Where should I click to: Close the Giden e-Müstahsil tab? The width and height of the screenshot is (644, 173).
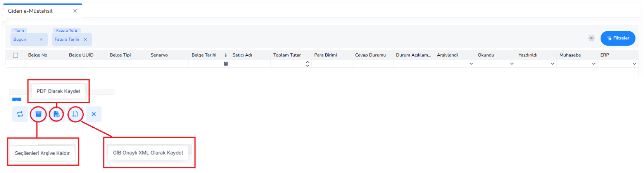point(75,11)
